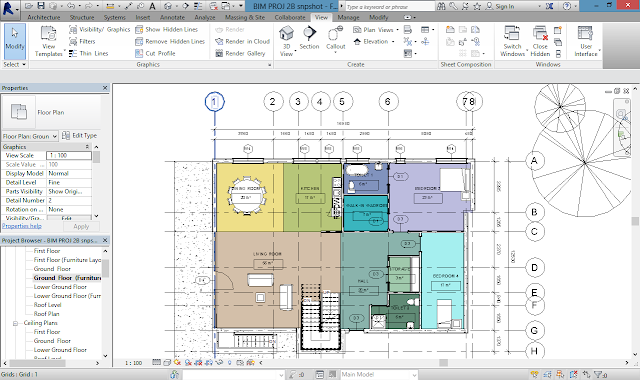640x380 pixels.
Task: Click the Save icon in quick access toolbar
Action: point(41,6)
